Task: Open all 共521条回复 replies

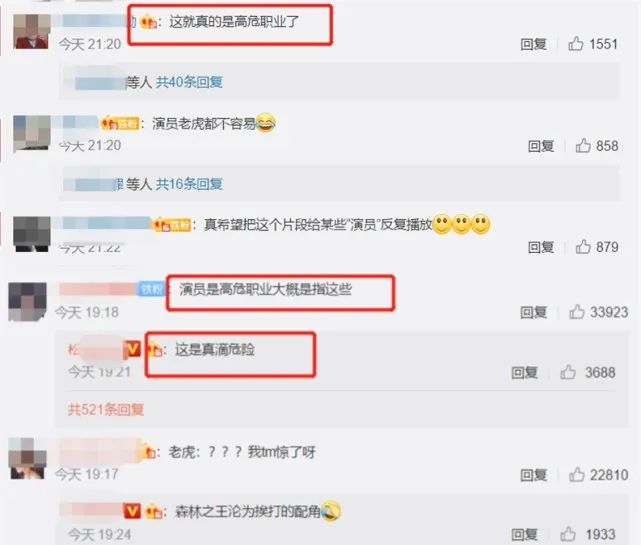Action: (x=105, y=409)
